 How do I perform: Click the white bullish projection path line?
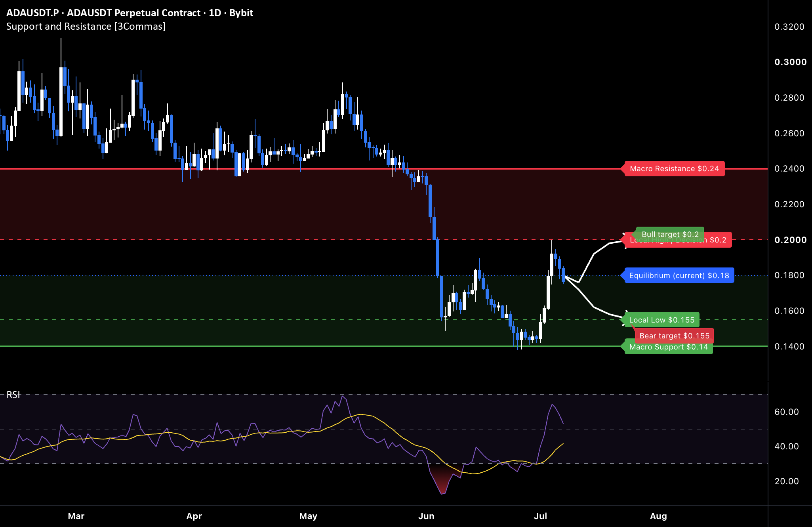coord(594,254)
